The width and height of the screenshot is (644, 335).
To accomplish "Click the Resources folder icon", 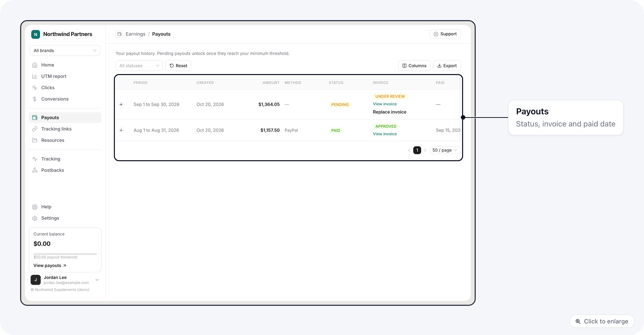I will click(35, 140).
